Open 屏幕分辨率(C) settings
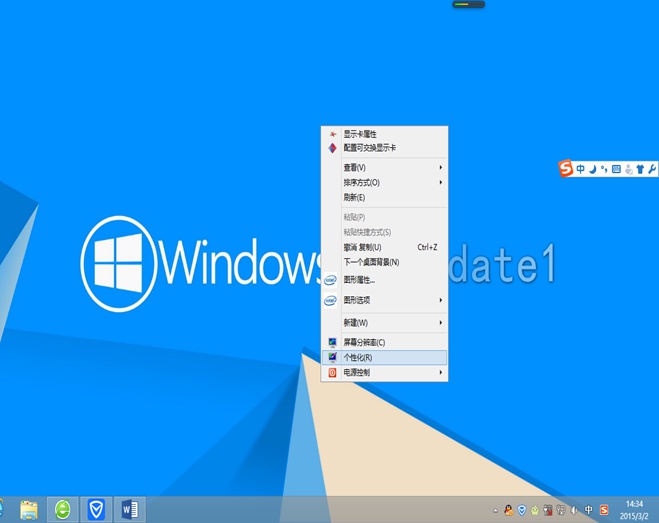This screenshot has width=659, height=523. coord(384,342)
